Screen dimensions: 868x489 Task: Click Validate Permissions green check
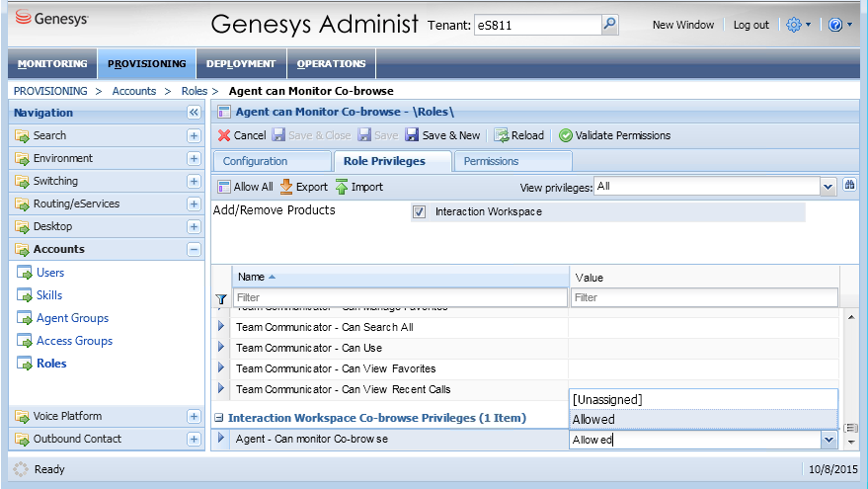click(614, 135)
